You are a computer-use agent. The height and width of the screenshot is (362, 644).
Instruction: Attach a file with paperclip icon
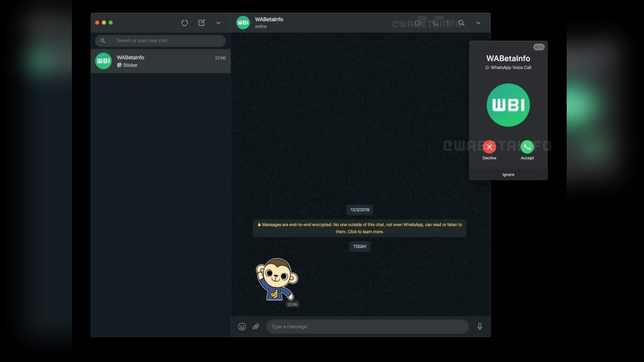click(256, 327)
